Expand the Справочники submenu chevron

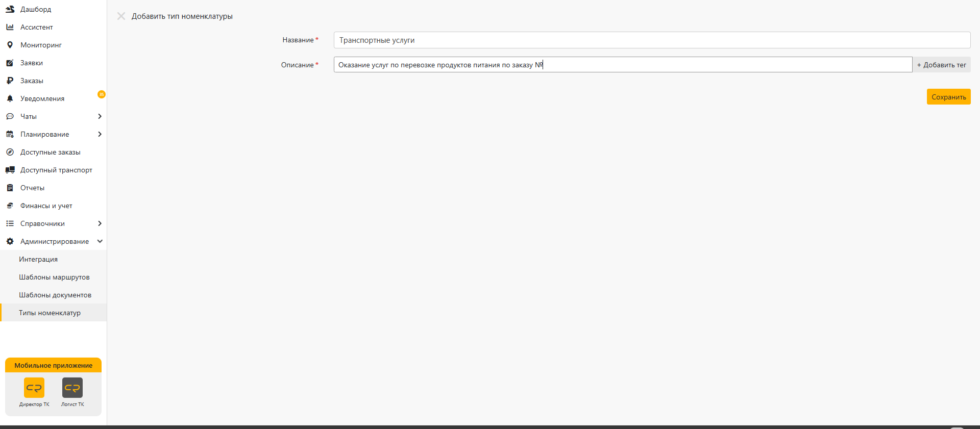click(x=100, y=223)
